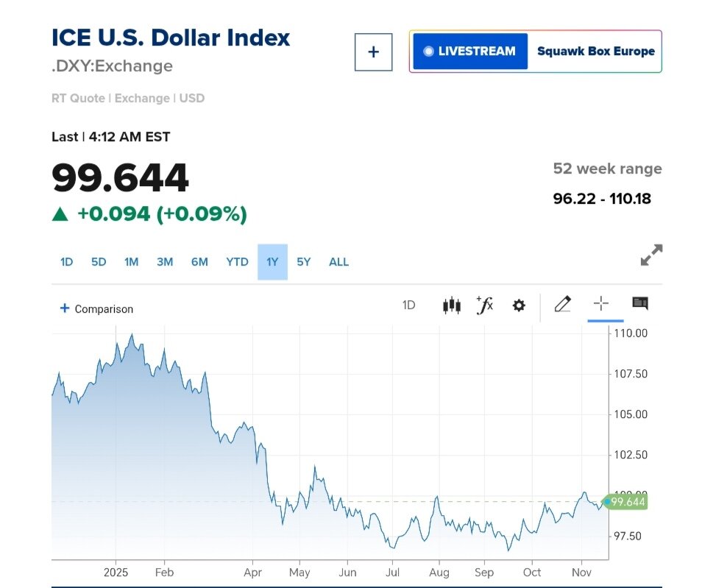Select the pencil drawing tool
This screenshot has width=716, height=588.
pos(562,304)
